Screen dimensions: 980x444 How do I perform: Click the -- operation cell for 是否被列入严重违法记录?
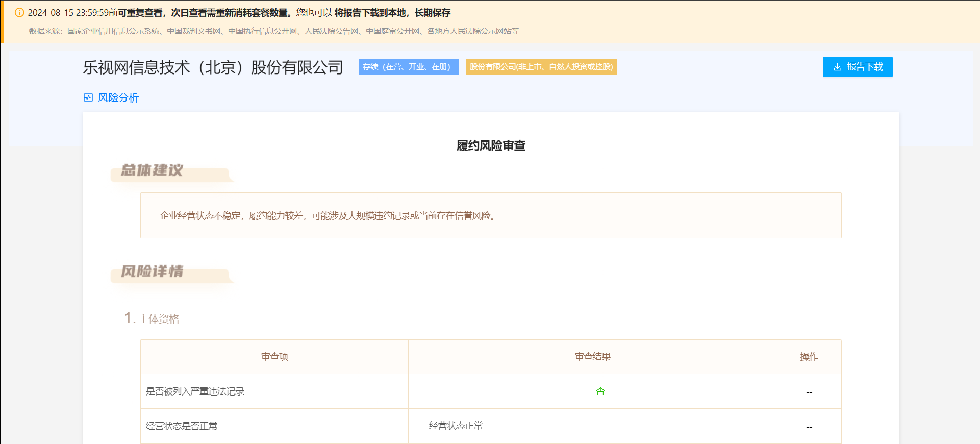(x=809, y=392)
